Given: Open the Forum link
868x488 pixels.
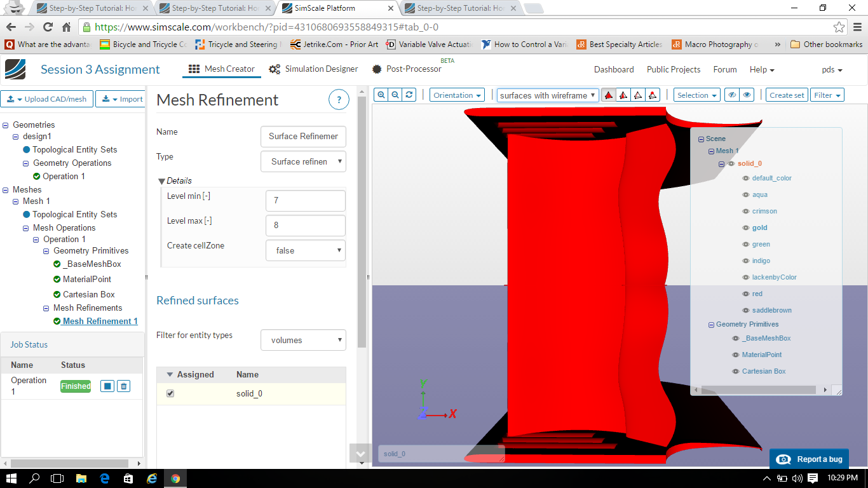Looking at the screenshot, I should point(725,70).
